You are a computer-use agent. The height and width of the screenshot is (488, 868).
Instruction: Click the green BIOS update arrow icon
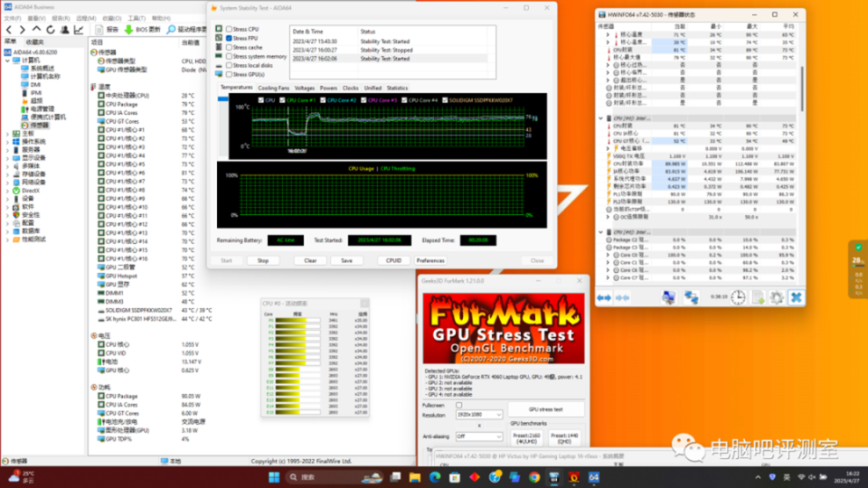point(128,30)
